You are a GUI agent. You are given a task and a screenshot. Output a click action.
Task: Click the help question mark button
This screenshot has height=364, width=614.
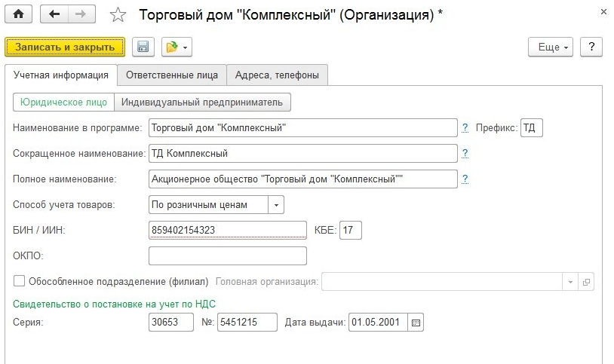[x=591, y=47]
